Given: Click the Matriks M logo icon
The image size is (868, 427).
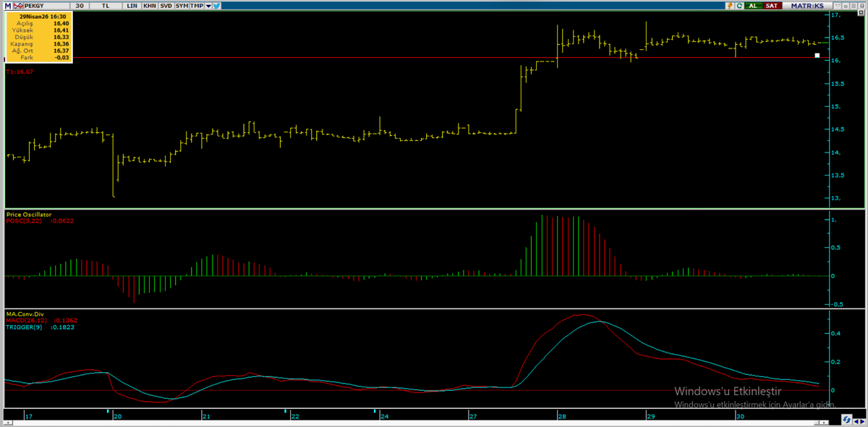Looking at the screenshot, I should click(7, 6).
